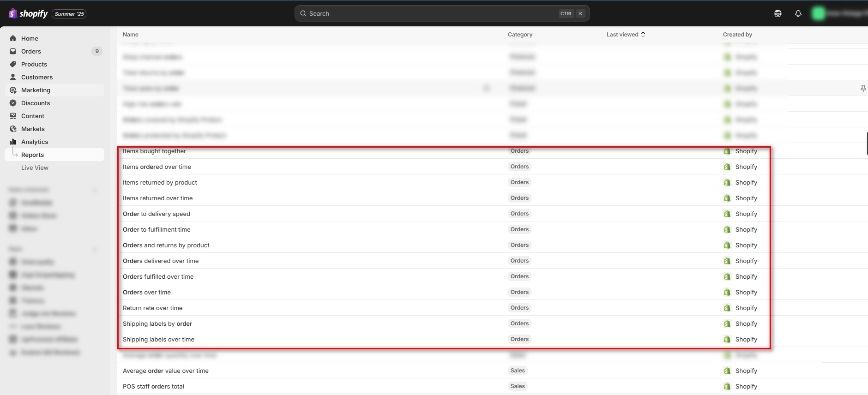
Task: Open the Sidekick assistant icon
Action: coord(778,14)
